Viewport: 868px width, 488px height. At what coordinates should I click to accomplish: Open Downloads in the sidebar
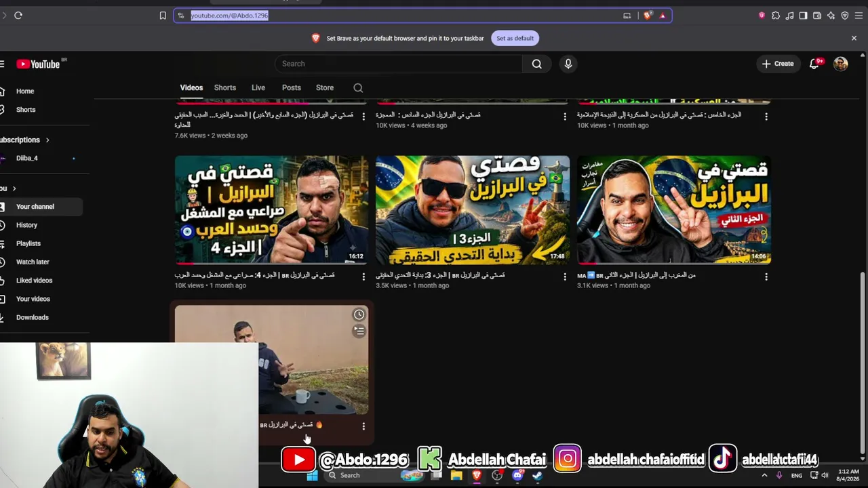coord(41,317)
